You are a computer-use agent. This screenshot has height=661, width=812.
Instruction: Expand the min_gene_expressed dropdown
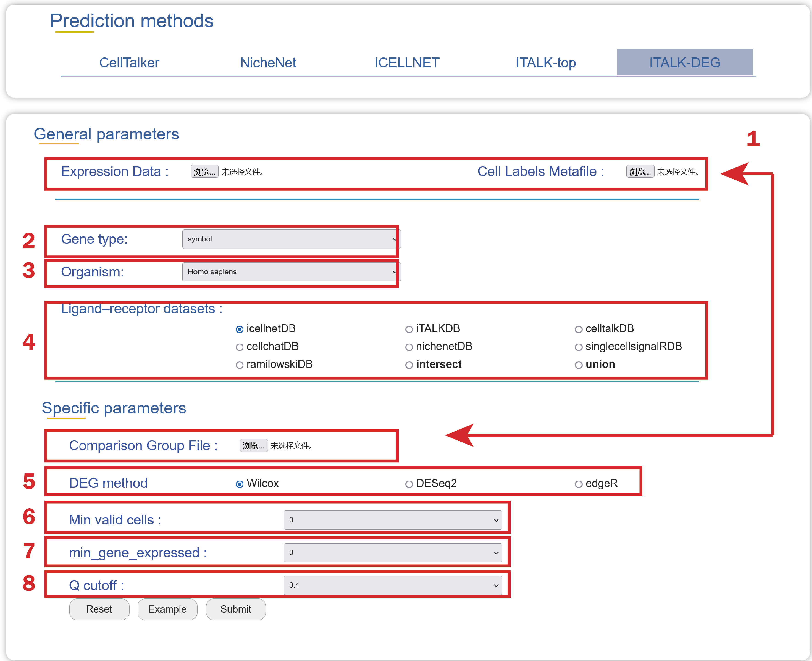click(x=392, y=552)
